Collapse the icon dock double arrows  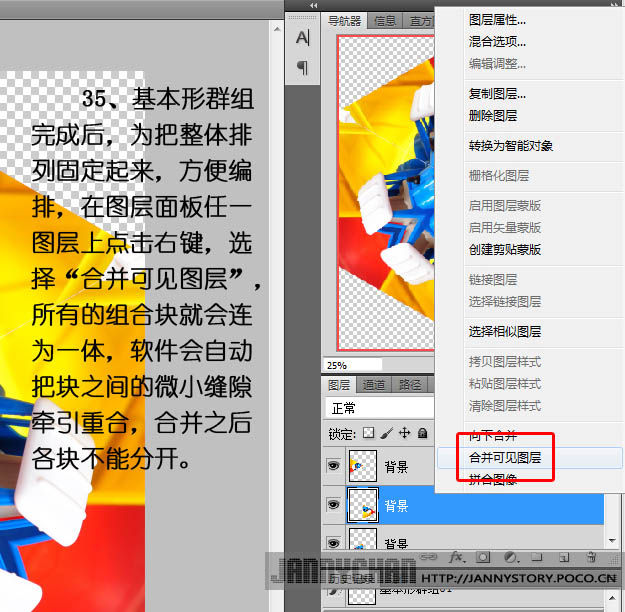tap(316, 6)
